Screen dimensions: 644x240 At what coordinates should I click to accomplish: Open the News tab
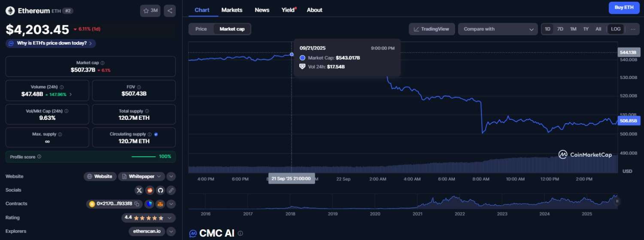pos(262,10)
